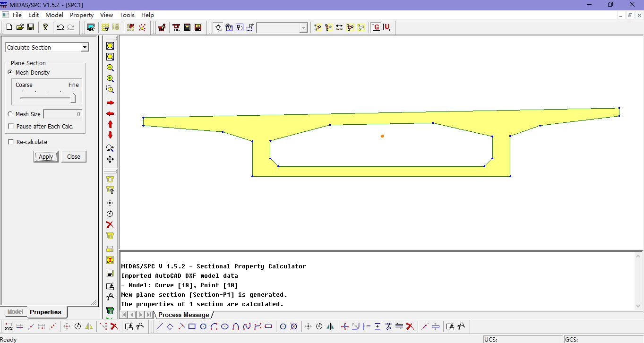Click the red pan left arrow
Viewport: 644px width, 343px height.
110,114
